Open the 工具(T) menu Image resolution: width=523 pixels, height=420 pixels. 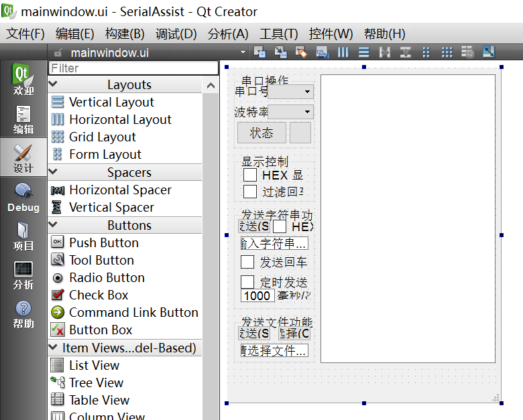coord(278,33)
